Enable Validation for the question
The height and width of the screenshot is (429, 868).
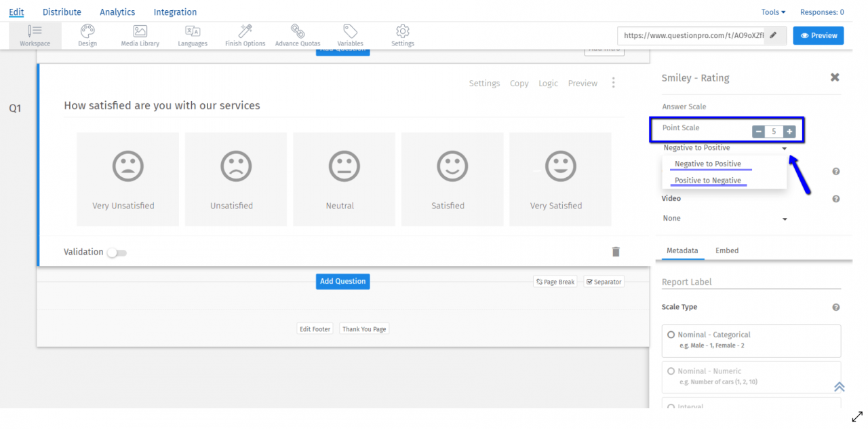click(x=117, y=252)
